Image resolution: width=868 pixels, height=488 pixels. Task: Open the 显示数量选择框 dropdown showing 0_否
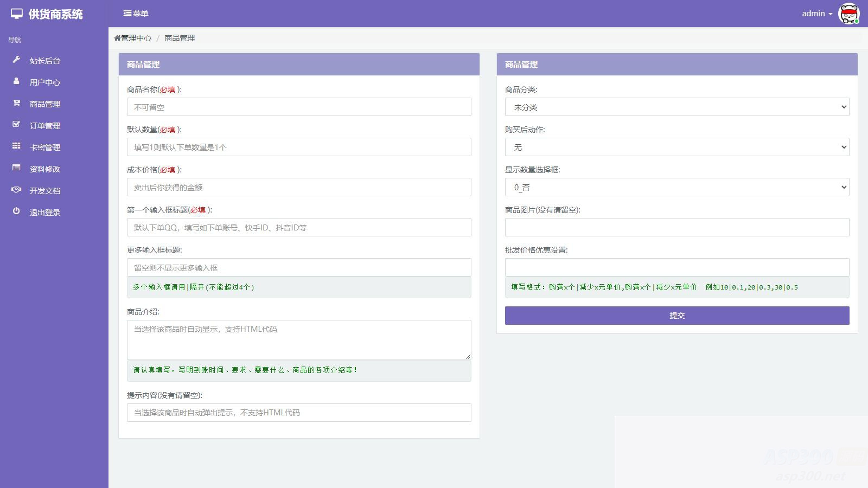pyautogui.click(x=676, y=187)
